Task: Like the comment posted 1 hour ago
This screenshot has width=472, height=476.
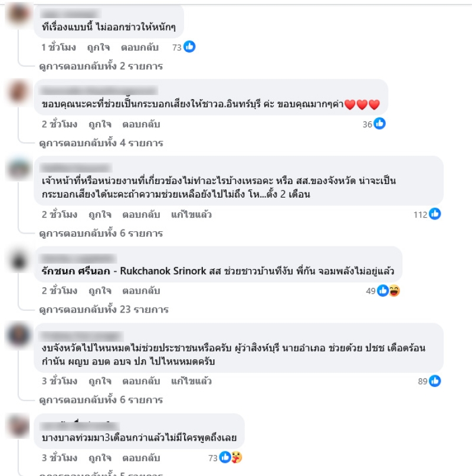Action: coord(99,48)
